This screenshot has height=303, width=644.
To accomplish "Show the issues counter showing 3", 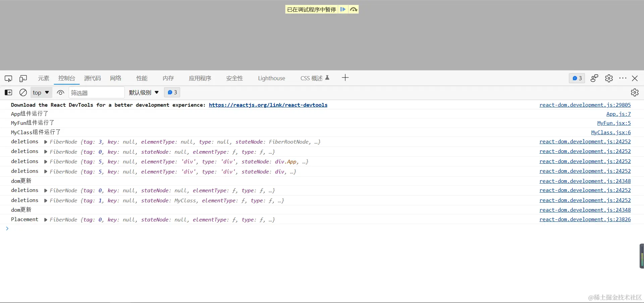I will [x=577, y=78].
